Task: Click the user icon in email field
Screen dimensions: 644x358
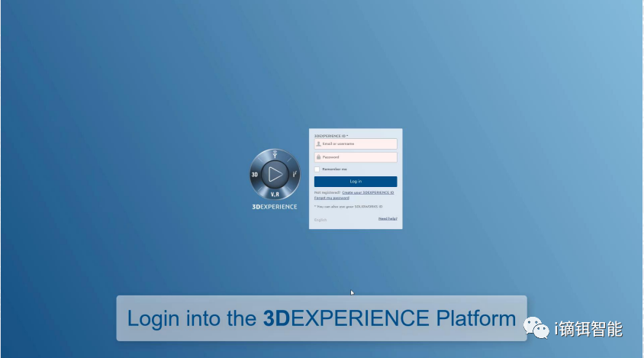Action: 318,144
